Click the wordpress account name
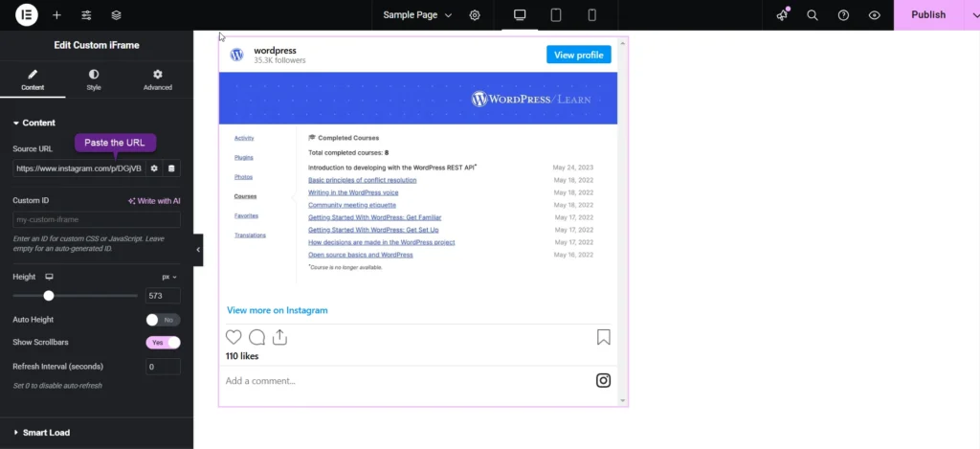The width and height of the screenshot is (980, 449). [x=275, y=51]
